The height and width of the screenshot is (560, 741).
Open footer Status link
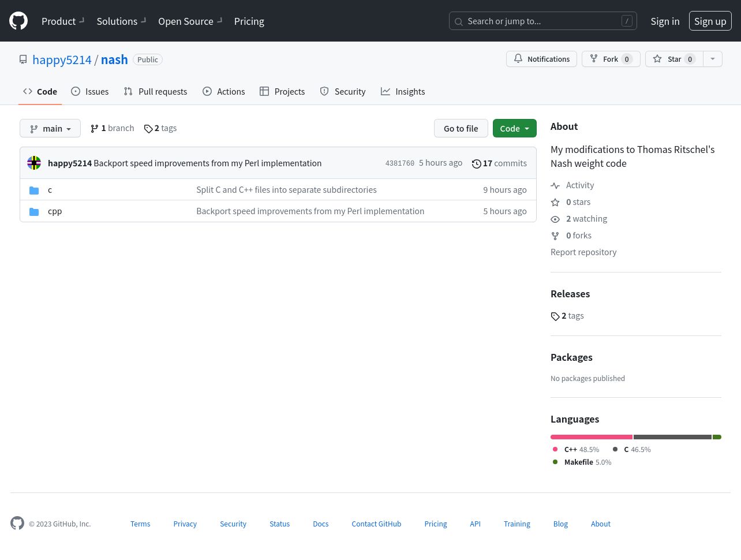(x=279, y=524)
